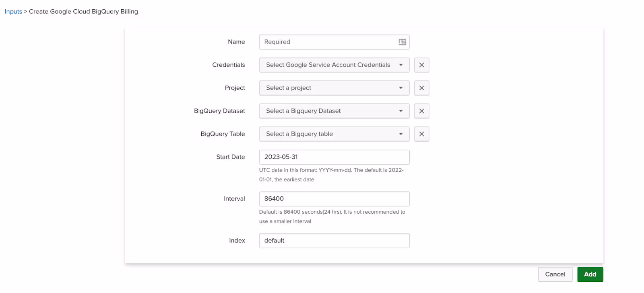Clear the BigQuery Dataset selection with X
The image size is (644, 293).
421,111
